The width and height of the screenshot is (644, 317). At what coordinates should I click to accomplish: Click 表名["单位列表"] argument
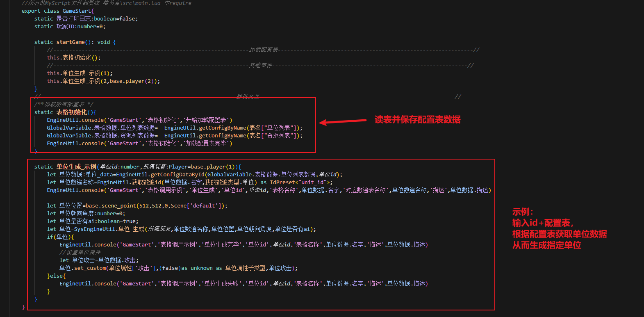tap(273, 128)
